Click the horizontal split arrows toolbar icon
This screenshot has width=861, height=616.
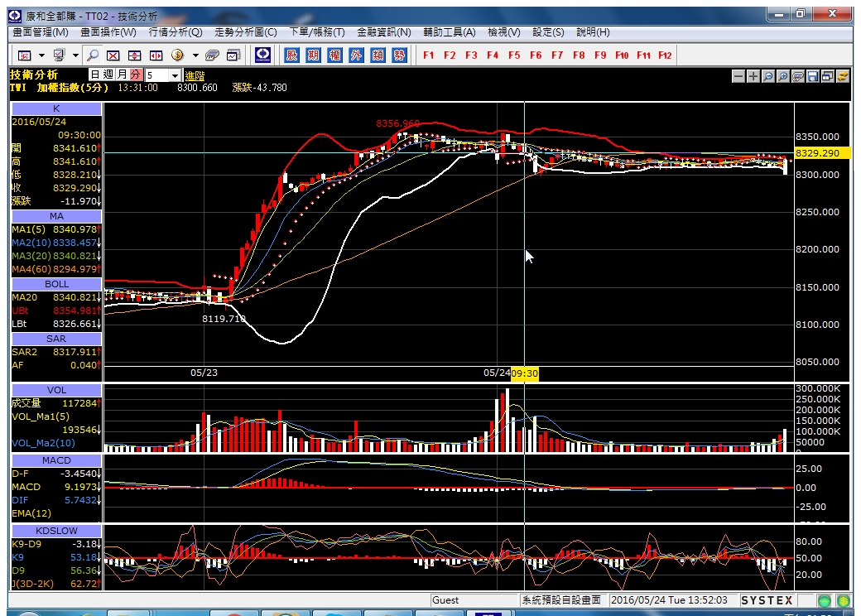(156, 55)
